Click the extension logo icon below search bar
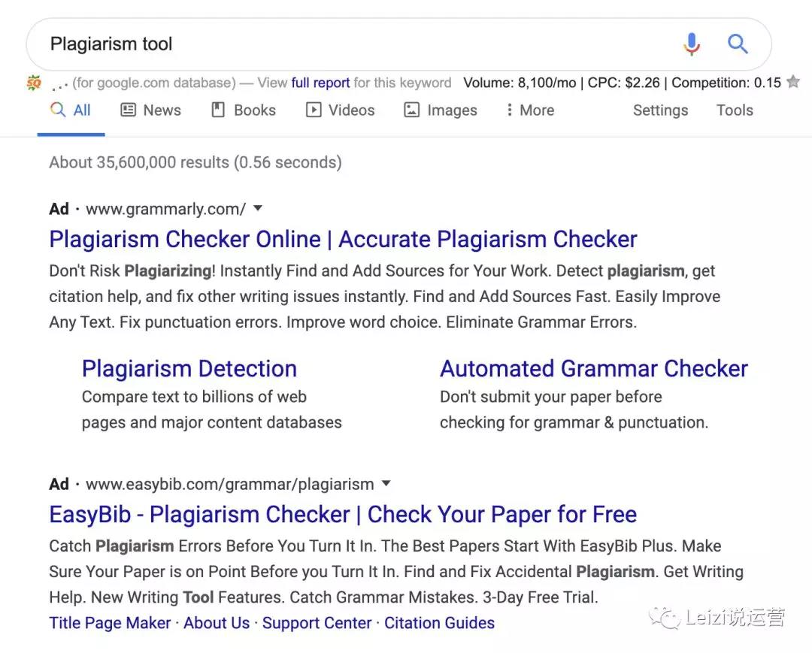This screenshot has height=653, width=812. point(34,83)
